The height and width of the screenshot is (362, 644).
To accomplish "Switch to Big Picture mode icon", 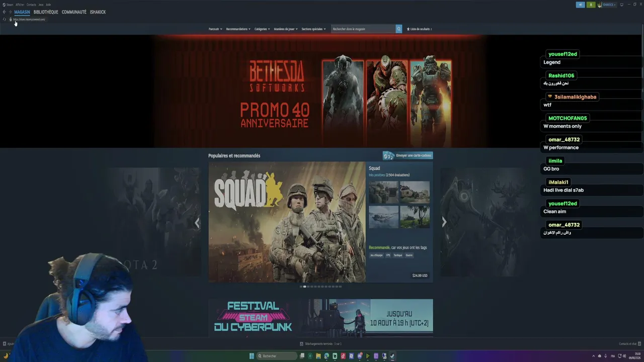I will point(622,5).
